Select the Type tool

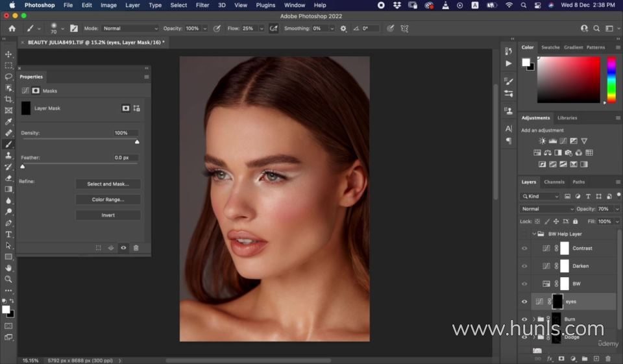(x=8, y=234)
